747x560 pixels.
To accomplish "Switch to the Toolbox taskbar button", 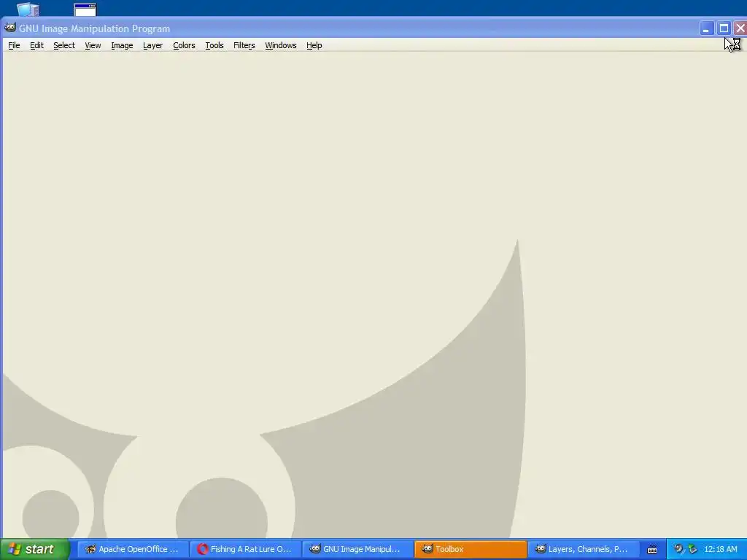I will [471, 549].
